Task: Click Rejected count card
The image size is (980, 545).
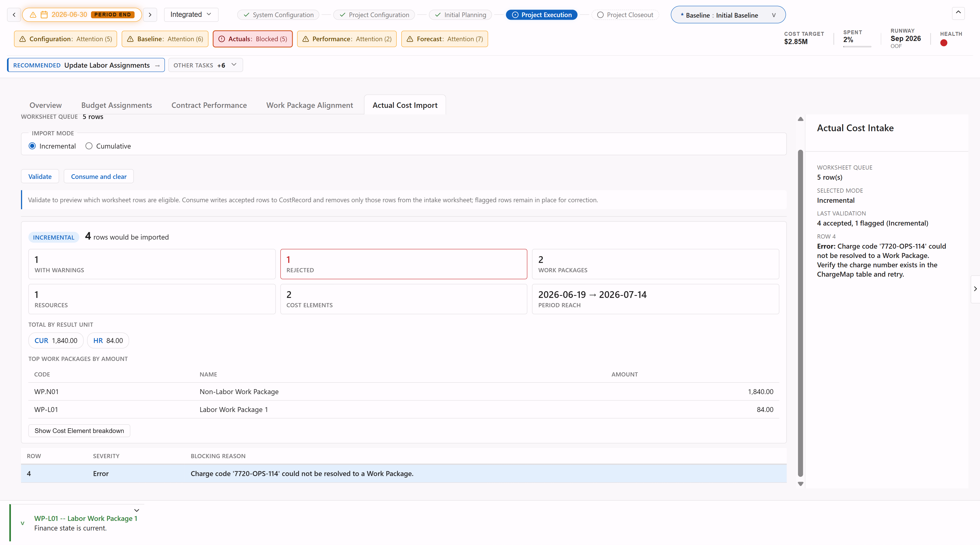Action: coord(404,264)
